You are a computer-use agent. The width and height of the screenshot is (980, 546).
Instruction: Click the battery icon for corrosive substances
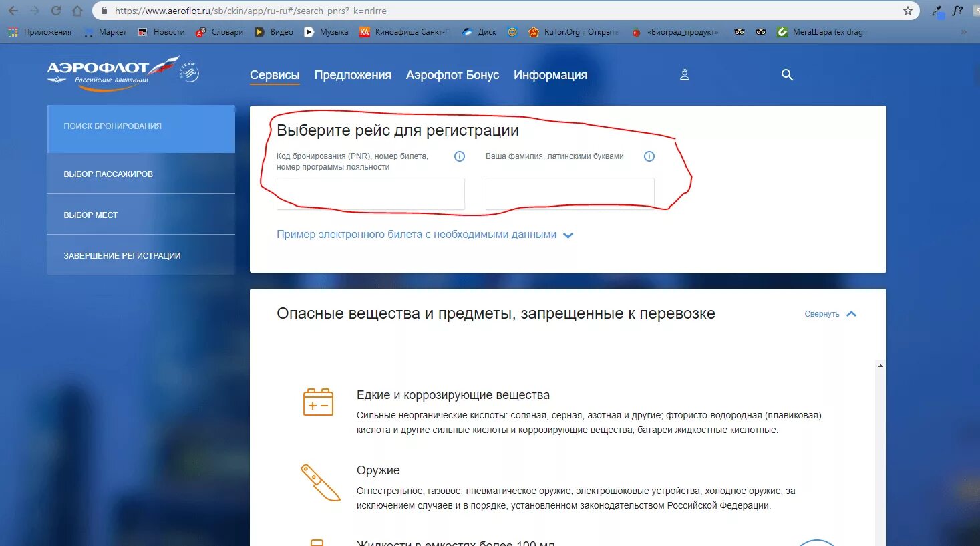tap(318, 402)
